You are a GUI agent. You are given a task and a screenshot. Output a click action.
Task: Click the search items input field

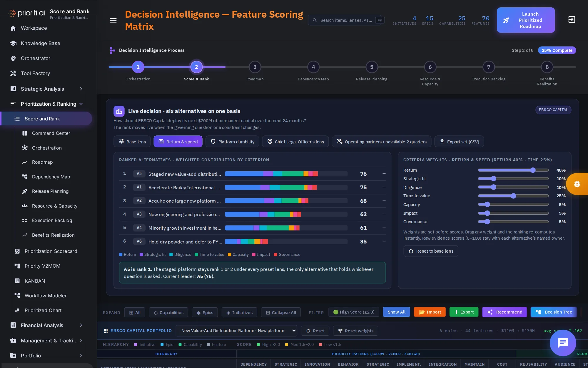tap(346, 20)
